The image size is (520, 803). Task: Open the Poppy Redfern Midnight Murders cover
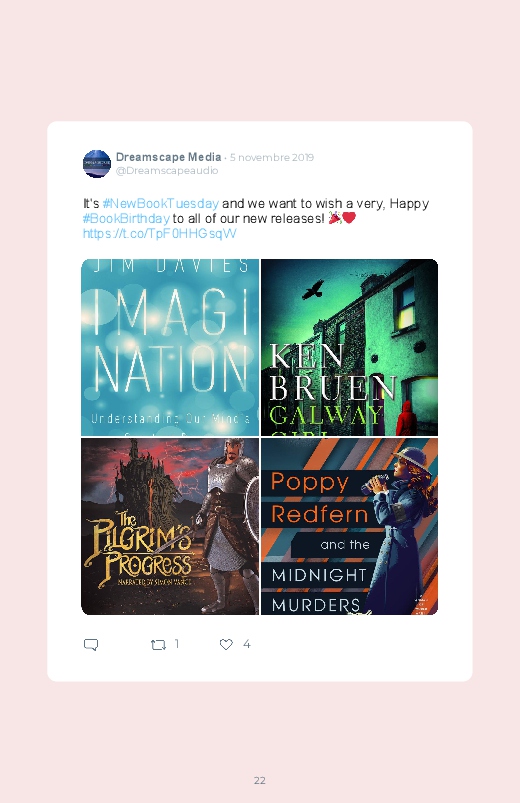click(349, 526)
